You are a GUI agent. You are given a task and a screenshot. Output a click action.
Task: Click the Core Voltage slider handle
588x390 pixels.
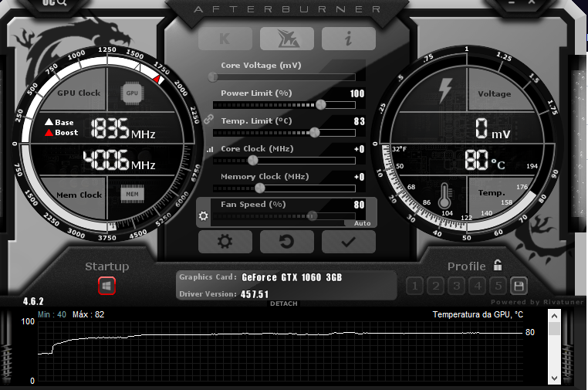213,77
